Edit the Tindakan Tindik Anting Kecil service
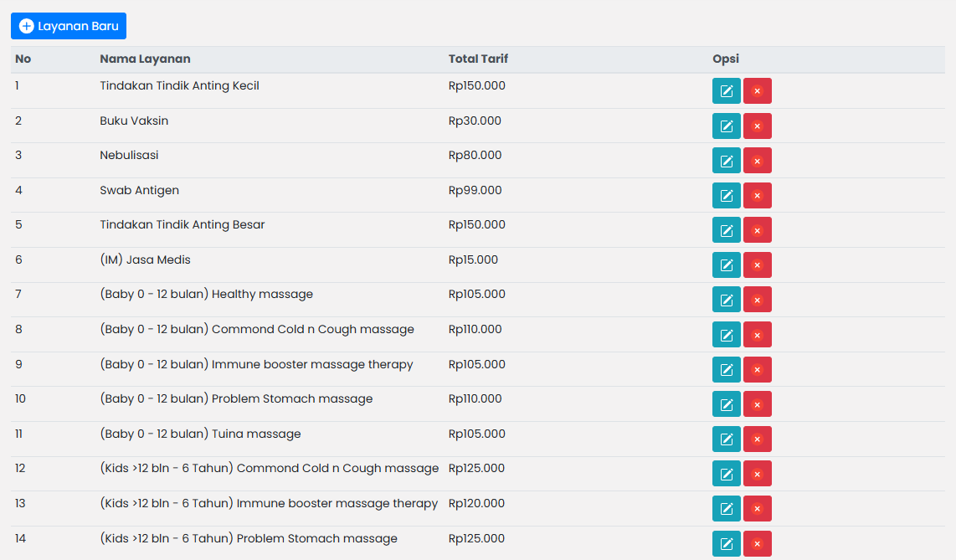This screenshot has width=956, height=560. (726, 91)
